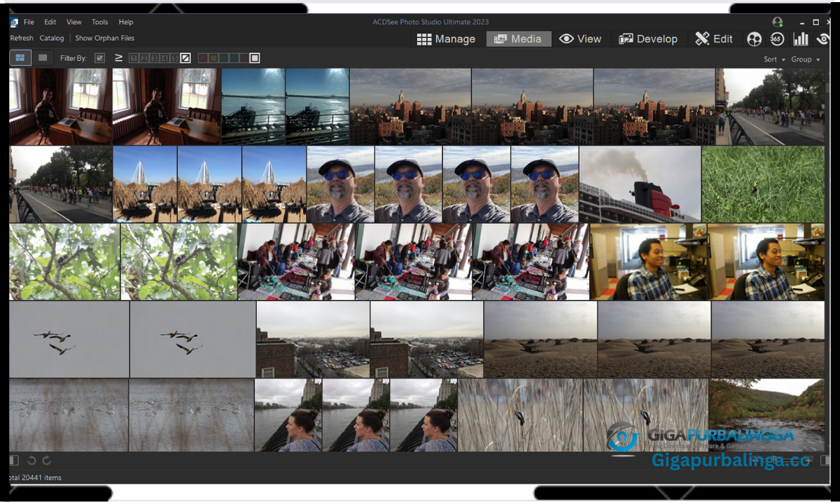This screenshot has height=504, width=840.
Task: Select the cruise ship smokestack thumbnail
Action: 640,184
